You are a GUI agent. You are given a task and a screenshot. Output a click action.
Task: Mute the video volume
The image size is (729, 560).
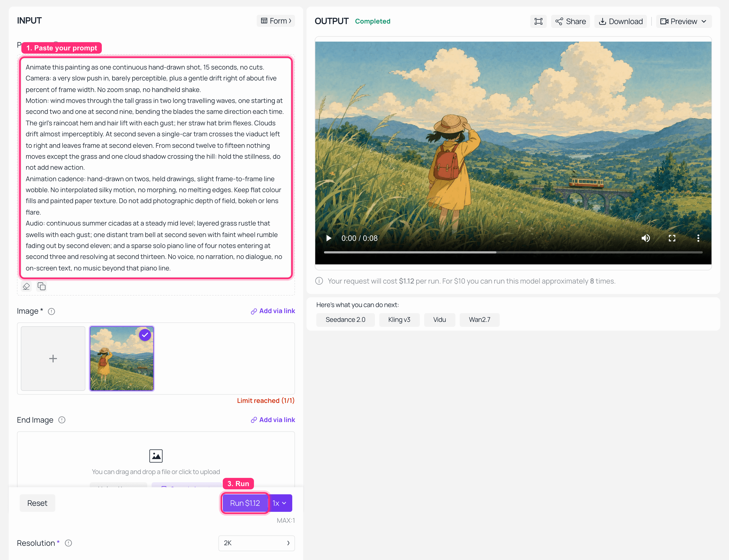[x=646, y=238]
